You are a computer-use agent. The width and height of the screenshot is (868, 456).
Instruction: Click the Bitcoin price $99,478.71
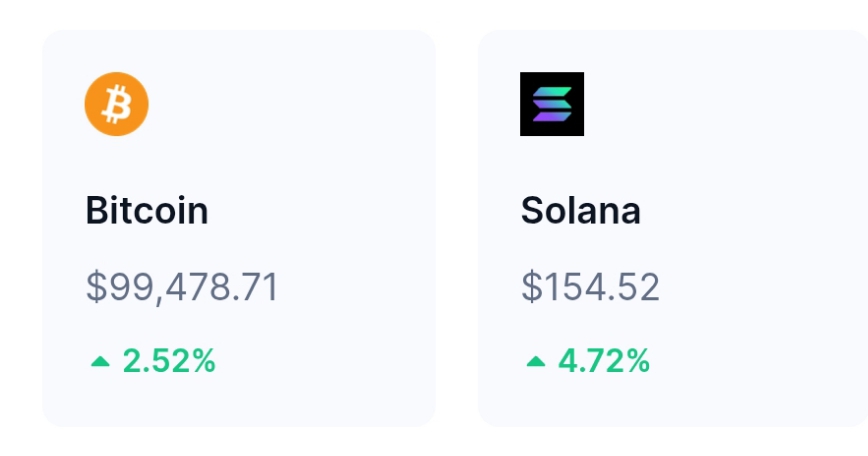tap(182, 287)
